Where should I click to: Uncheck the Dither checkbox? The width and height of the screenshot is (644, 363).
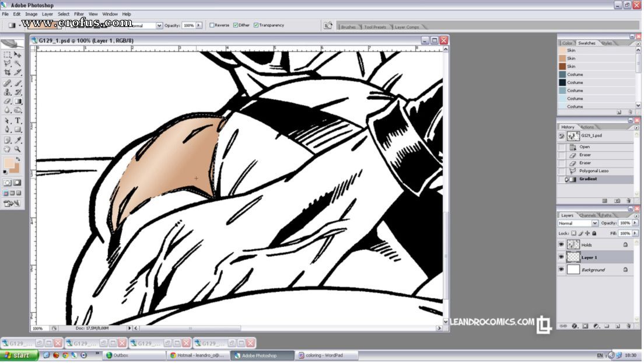click(235, 25)
